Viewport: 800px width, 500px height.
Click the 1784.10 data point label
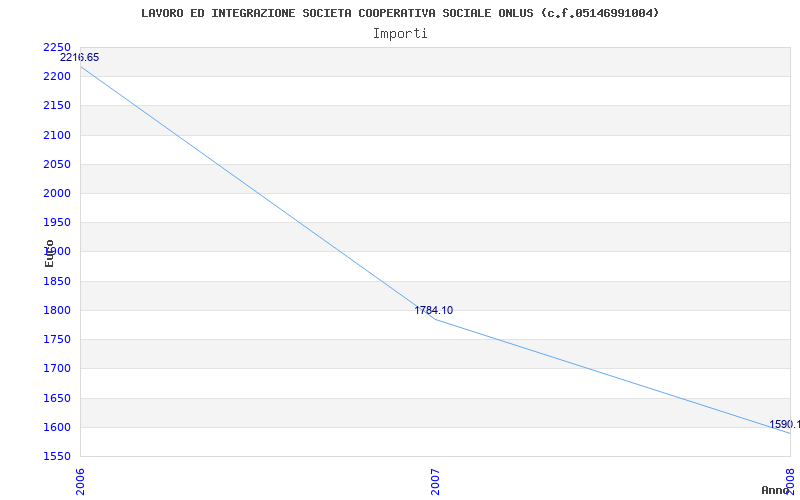point(433,310)
